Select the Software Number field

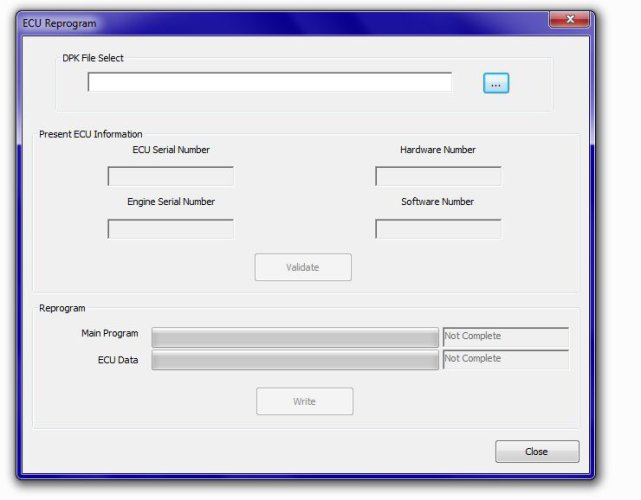point(438,229)
